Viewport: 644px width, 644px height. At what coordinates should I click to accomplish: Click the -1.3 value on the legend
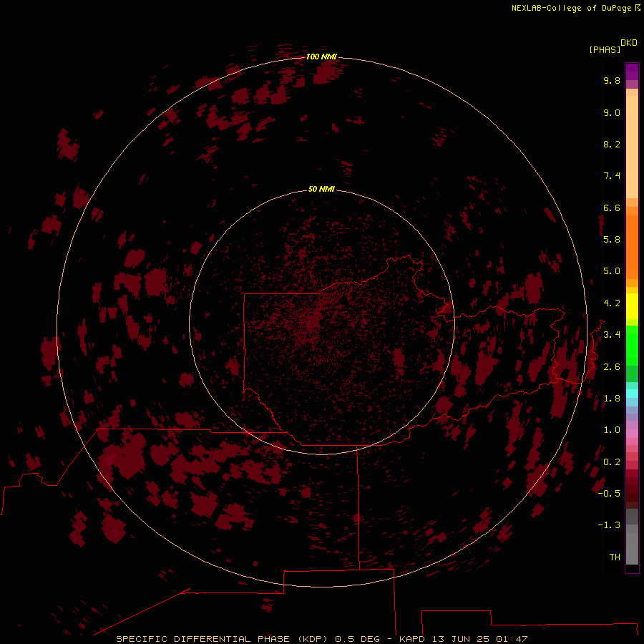(x=609, y=525)
